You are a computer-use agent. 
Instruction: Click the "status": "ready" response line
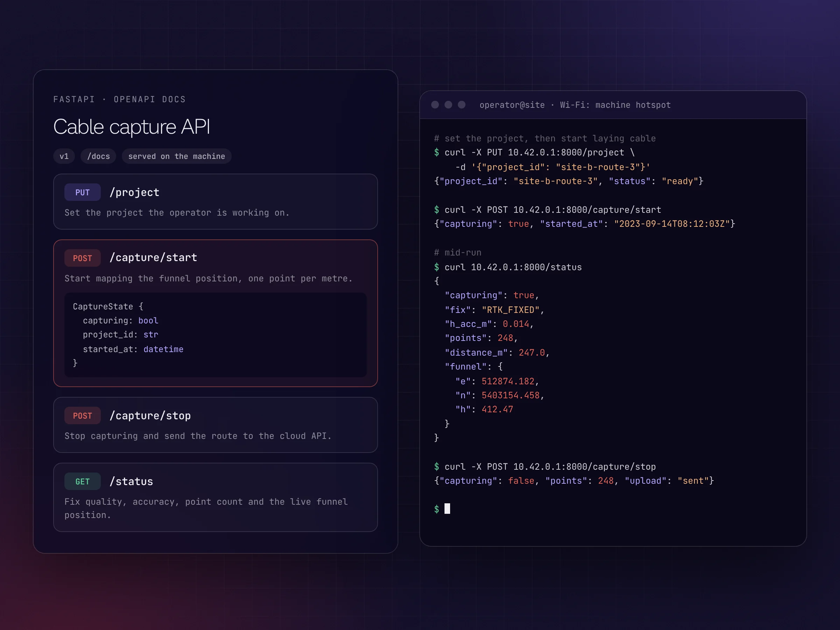tap(568, 181)
